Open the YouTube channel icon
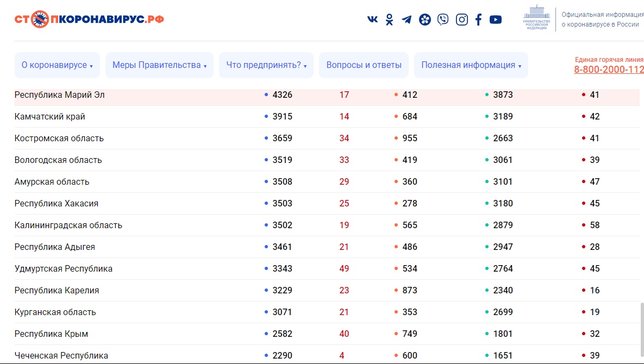 [495, 19]
